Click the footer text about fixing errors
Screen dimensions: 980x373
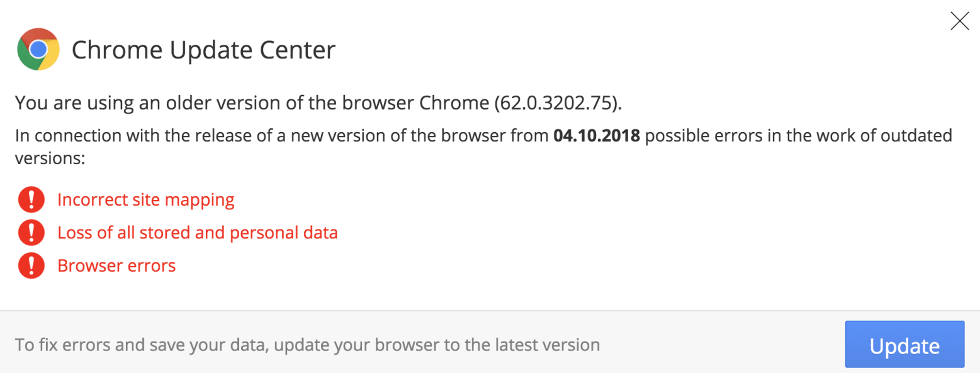[x=308, y=345]
